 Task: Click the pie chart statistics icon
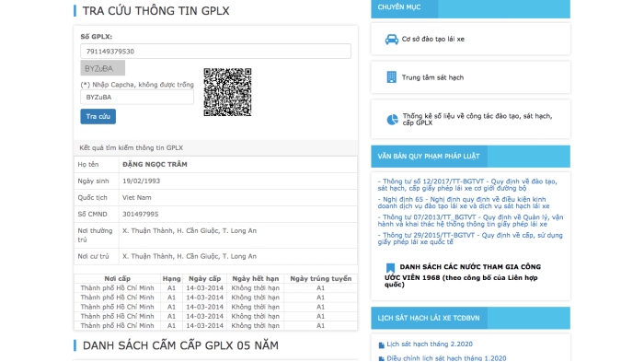(x=392, y=120)
